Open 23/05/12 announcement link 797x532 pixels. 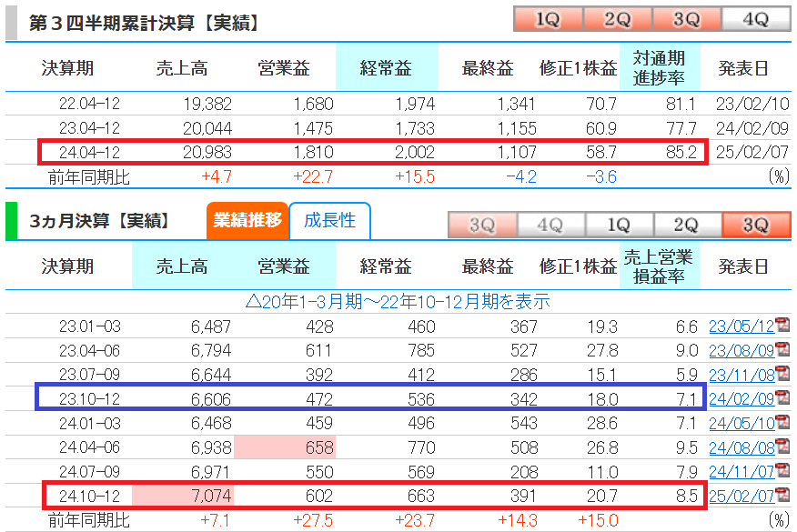(742, 326)
